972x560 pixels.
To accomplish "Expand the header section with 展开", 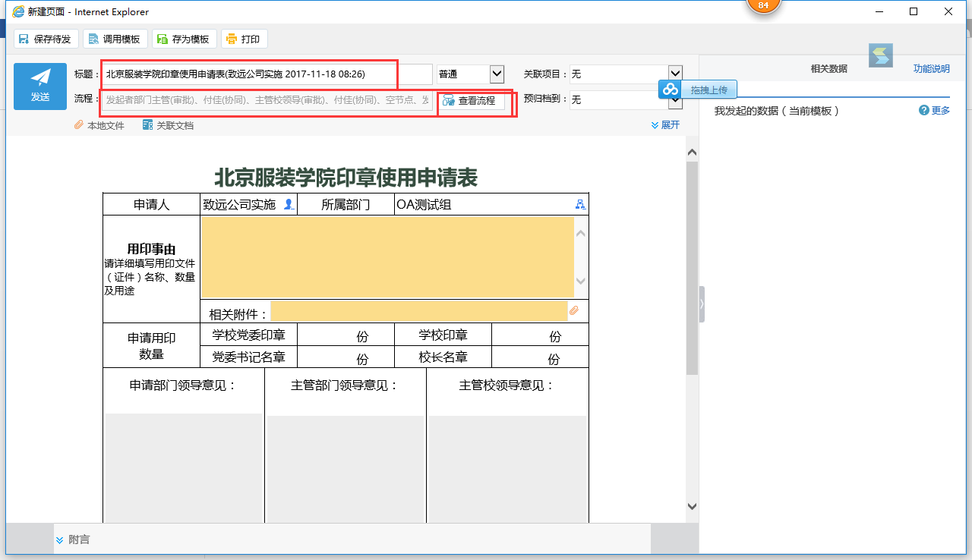I will (x=666, y=125).
